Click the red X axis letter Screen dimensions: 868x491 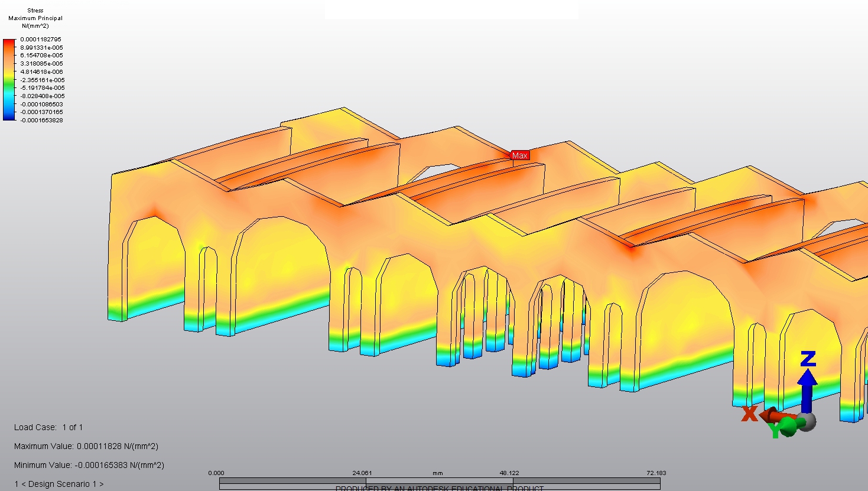click(749, 414)
